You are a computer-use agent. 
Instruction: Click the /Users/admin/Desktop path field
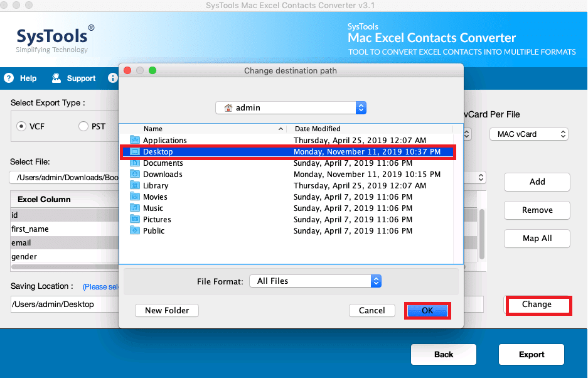[56, 304]
